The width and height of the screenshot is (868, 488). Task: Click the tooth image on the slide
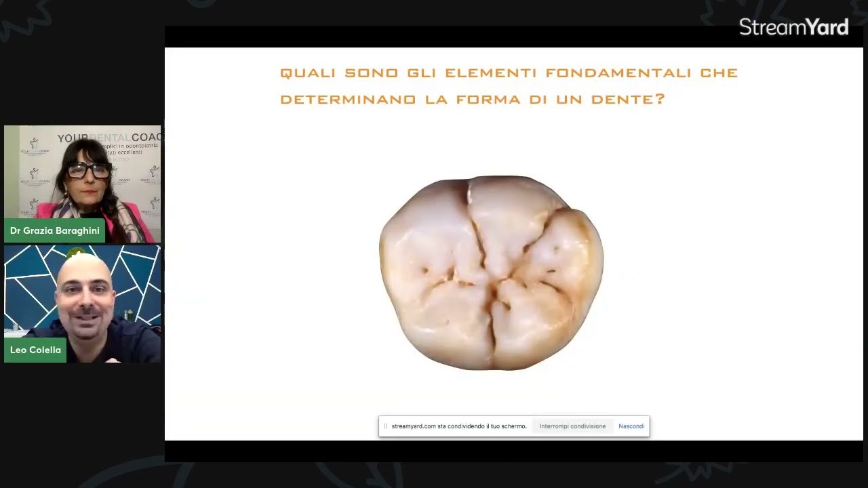[491, 272]
